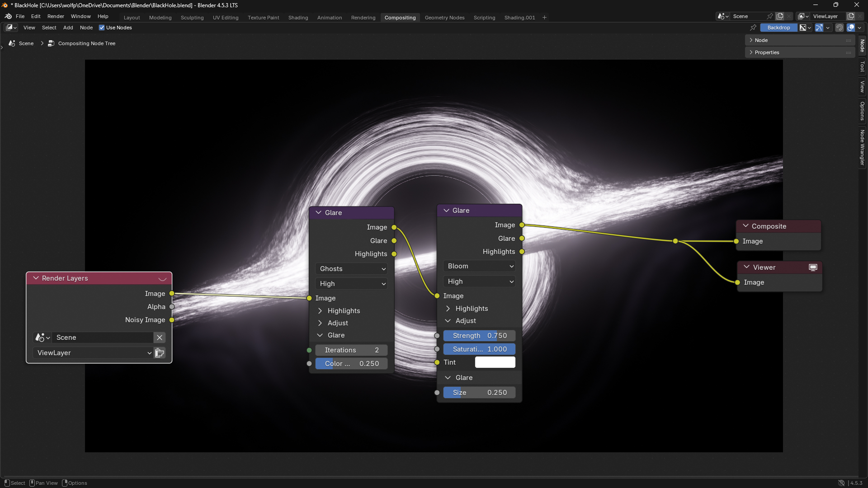Click Viewer node monitor icon

click(813, 267)
